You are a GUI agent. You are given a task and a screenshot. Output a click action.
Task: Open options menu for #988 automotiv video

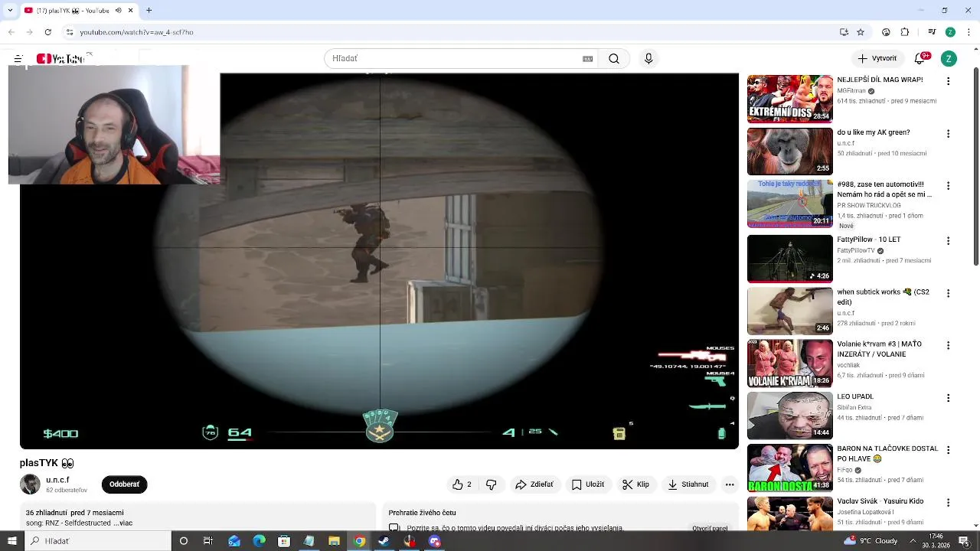[x=949, y=186]
